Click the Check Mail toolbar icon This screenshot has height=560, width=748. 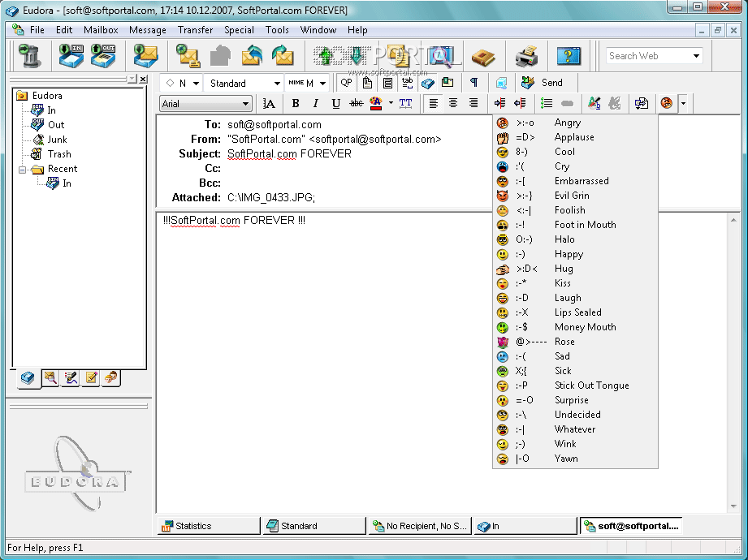(145, 56)
